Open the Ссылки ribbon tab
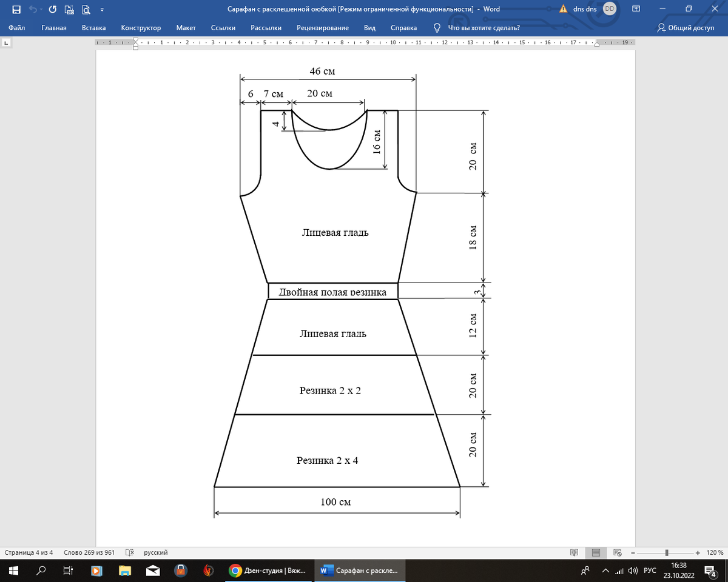 [x=223, y=28]
